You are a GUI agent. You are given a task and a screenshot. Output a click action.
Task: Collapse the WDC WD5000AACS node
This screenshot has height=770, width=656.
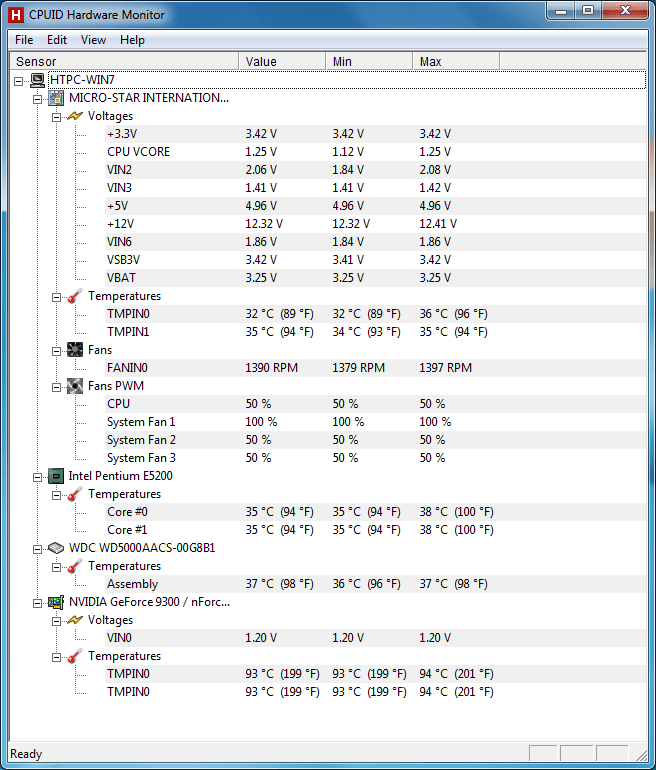click(x=37, y=550)
